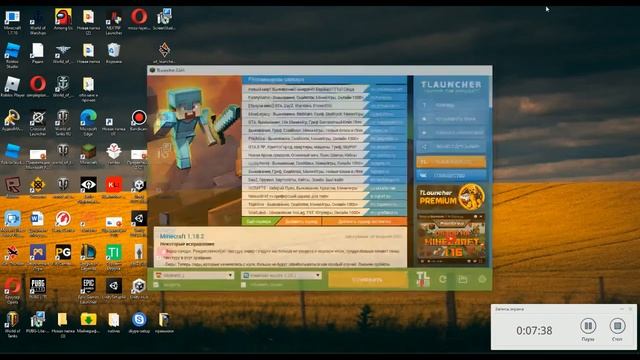Open the PG desktop icon
The image size is (640, 360).
pyautogui.click(x=63, y=255)
